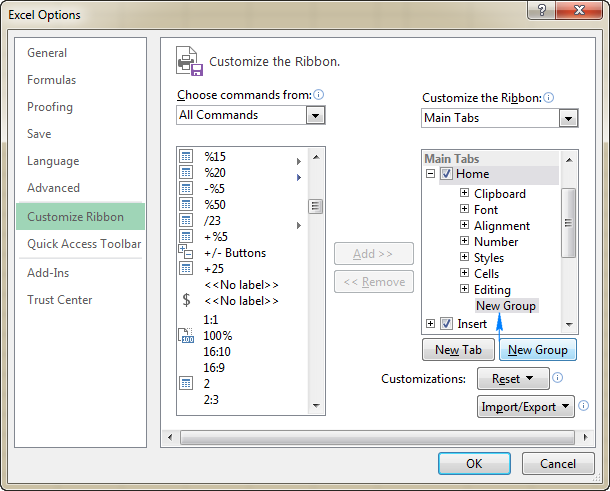Image resolution: width=610 pixels, height=491 pixels.
Task: Open the Formulas options category
Action: pos(52,80)
